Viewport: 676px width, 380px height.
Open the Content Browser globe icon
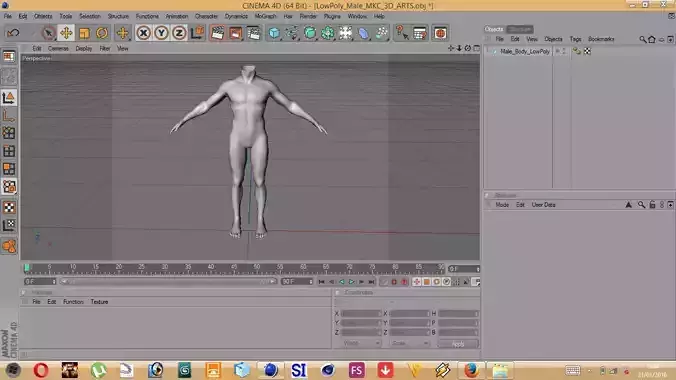click(440, 33)
